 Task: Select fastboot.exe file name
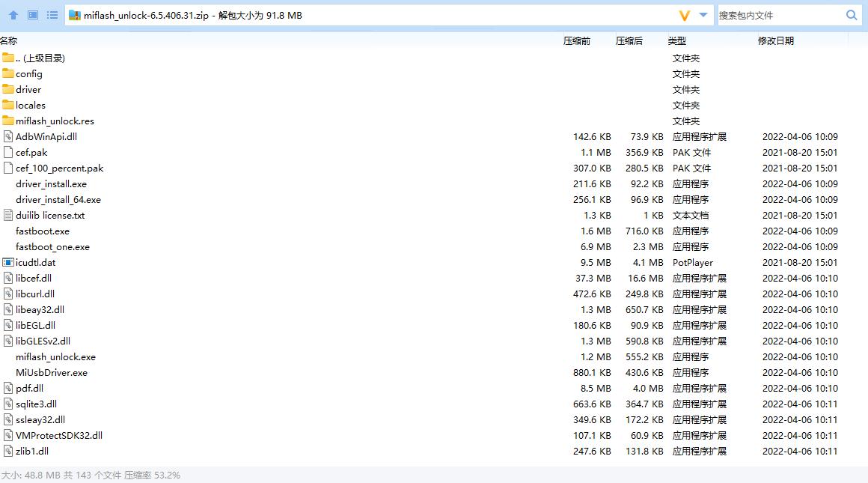click(43, 231)
